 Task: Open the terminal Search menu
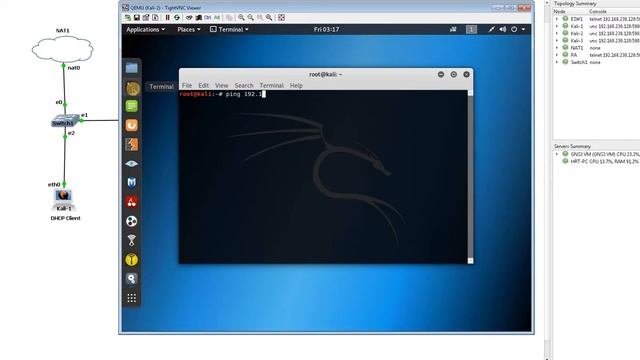coord(244,85)
